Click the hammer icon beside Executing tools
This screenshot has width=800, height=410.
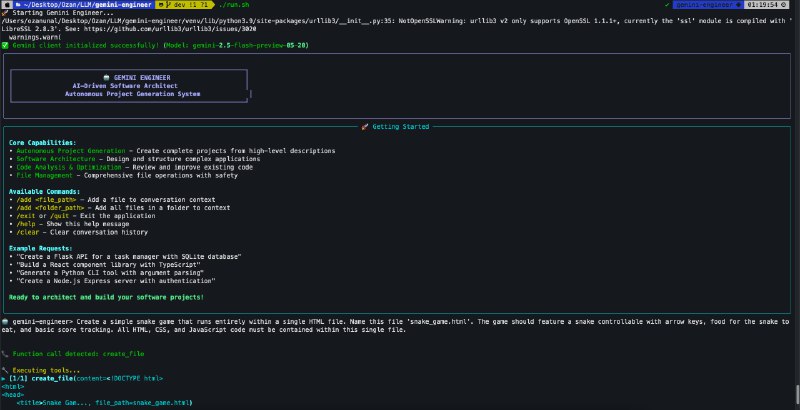[5, 371]
